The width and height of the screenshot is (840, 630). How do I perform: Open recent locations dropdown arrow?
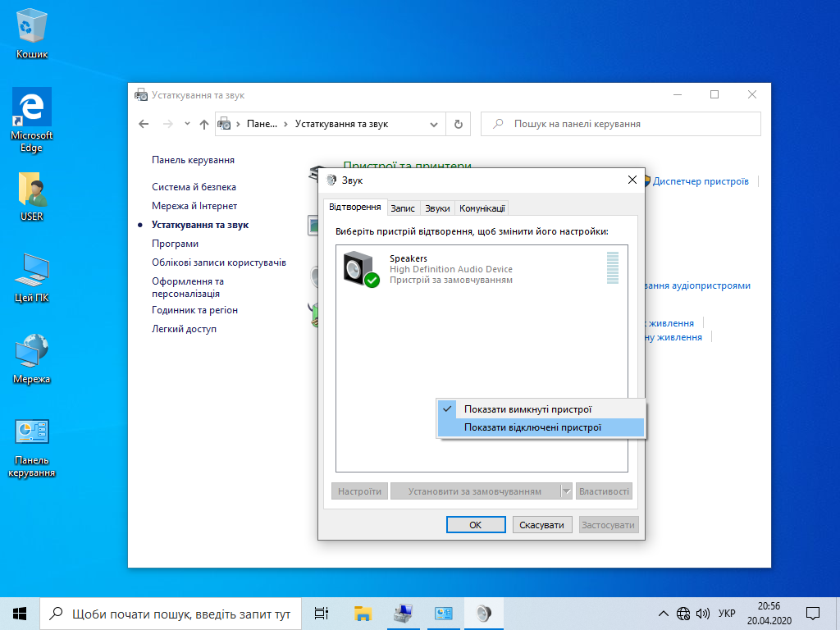[x=187, y=124]
